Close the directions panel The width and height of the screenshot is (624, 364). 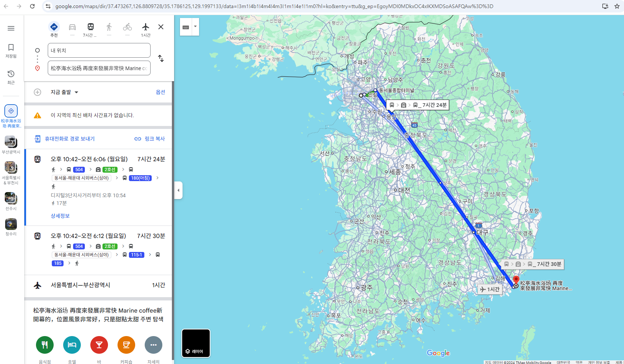click(161, 27)
